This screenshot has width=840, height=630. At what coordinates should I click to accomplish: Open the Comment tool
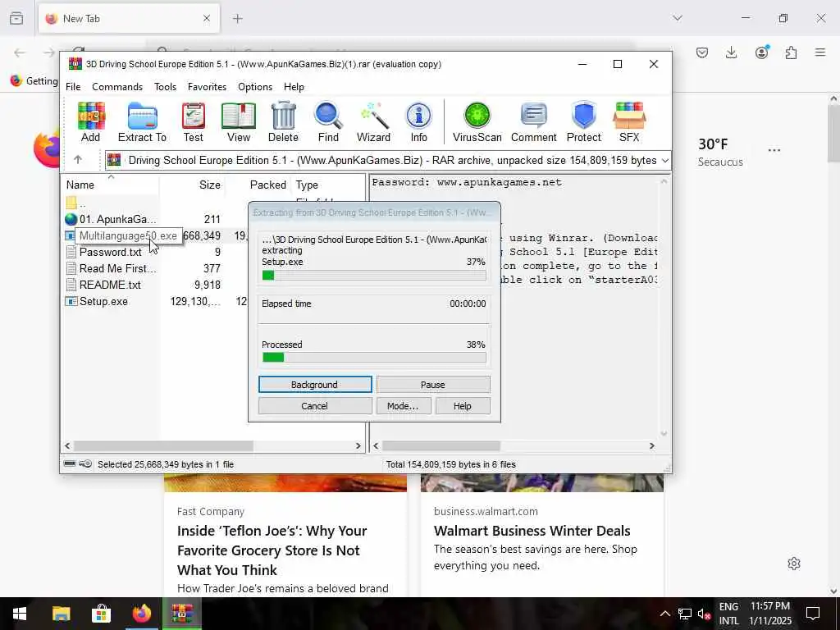point(533,122)
